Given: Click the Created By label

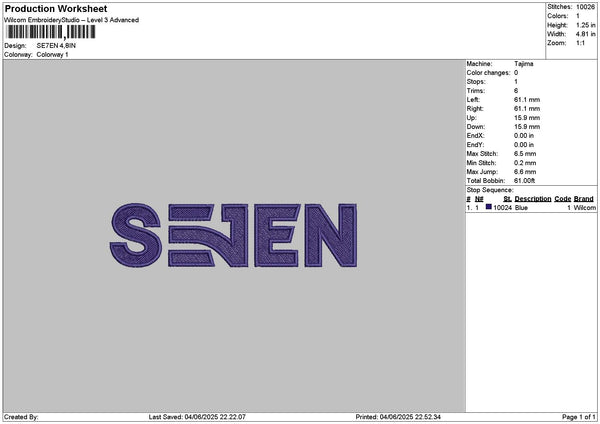Looking at the screenshot, I should click(21, 417).
